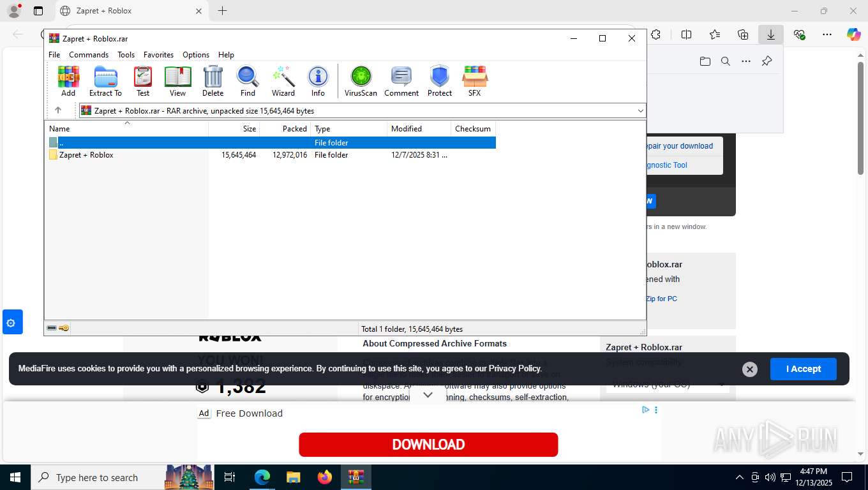Open the Help menu

(226, 55)
